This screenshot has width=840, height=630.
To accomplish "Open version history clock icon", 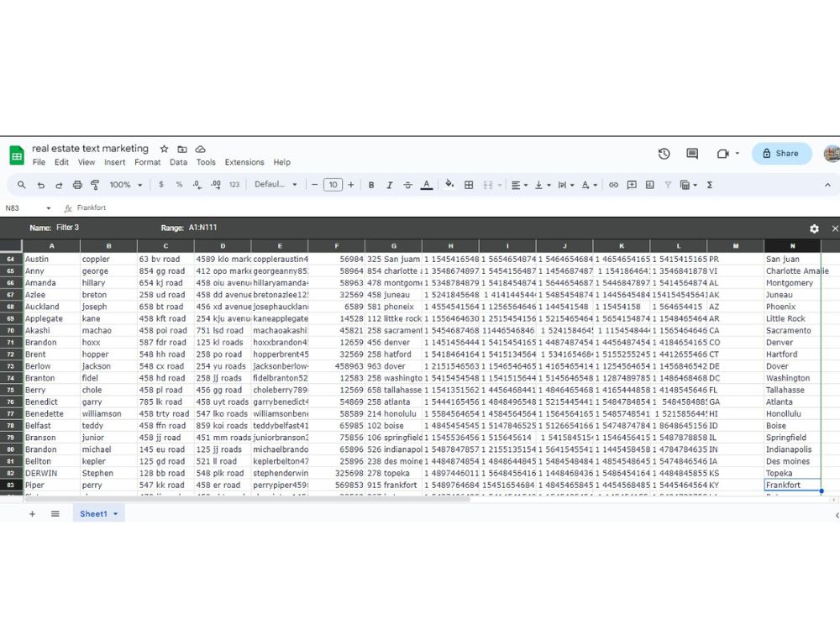I will coord(664,154).
